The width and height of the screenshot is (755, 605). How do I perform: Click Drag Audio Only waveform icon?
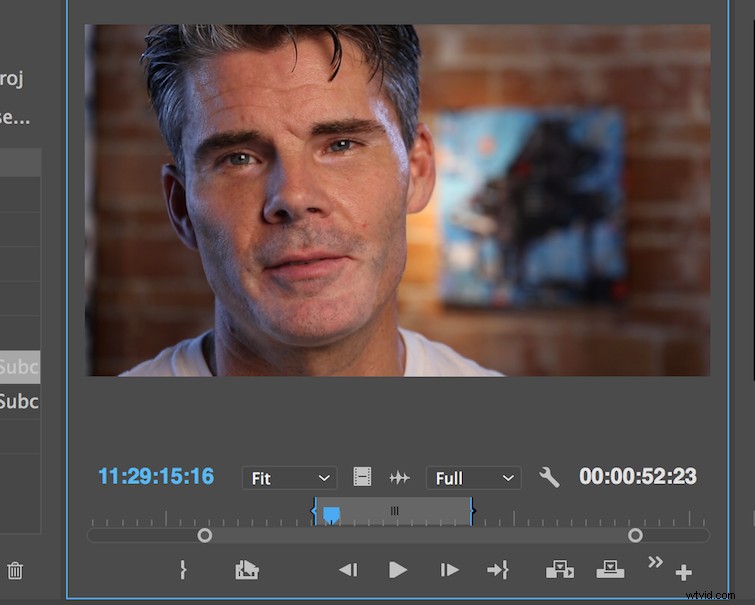coord(399,478)
